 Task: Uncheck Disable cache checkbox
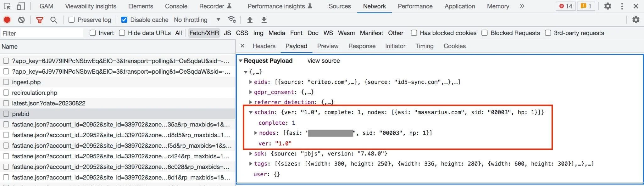coord(124,20)
